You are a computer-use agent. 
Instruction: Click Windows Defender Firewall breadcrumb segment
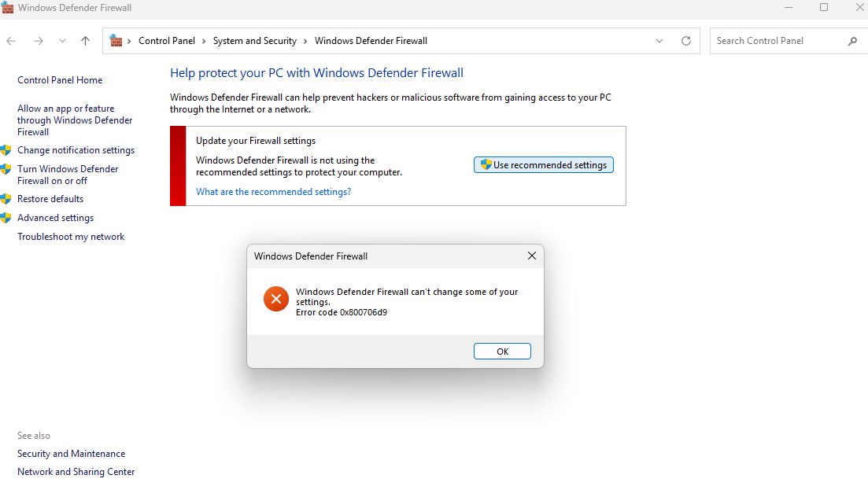371,41
